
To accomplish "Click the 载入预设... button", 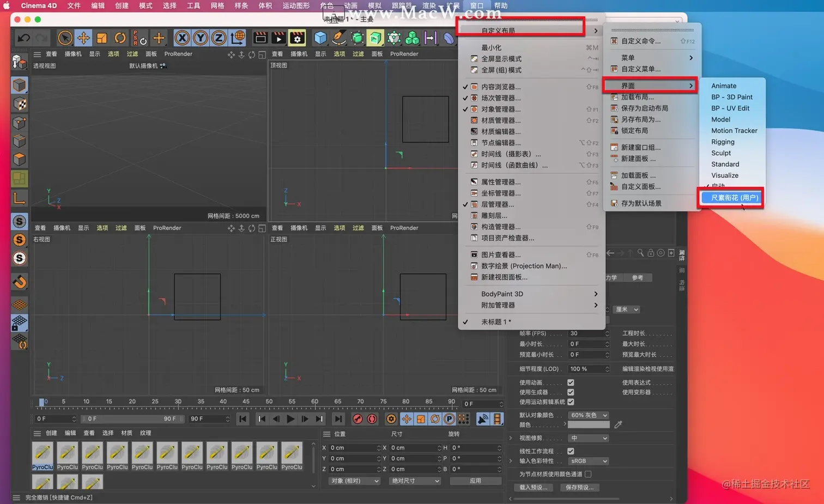I will (x=533, y=488).
